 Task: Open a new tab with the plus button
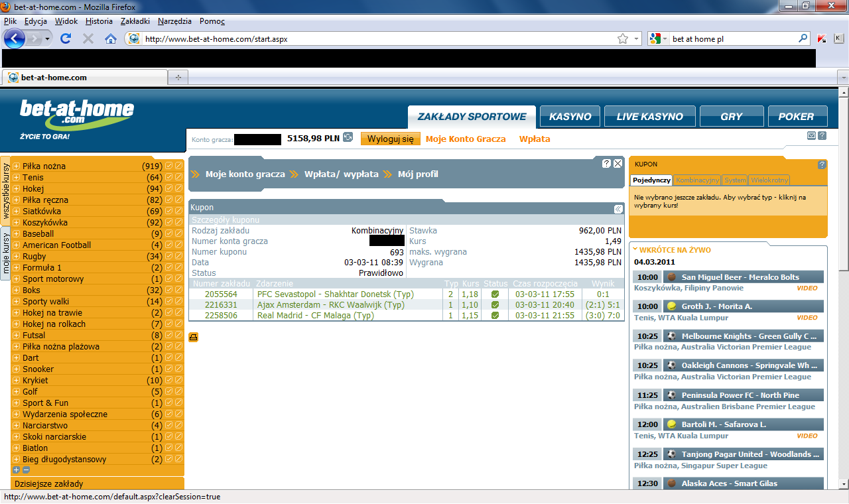(x=177, y=78)
